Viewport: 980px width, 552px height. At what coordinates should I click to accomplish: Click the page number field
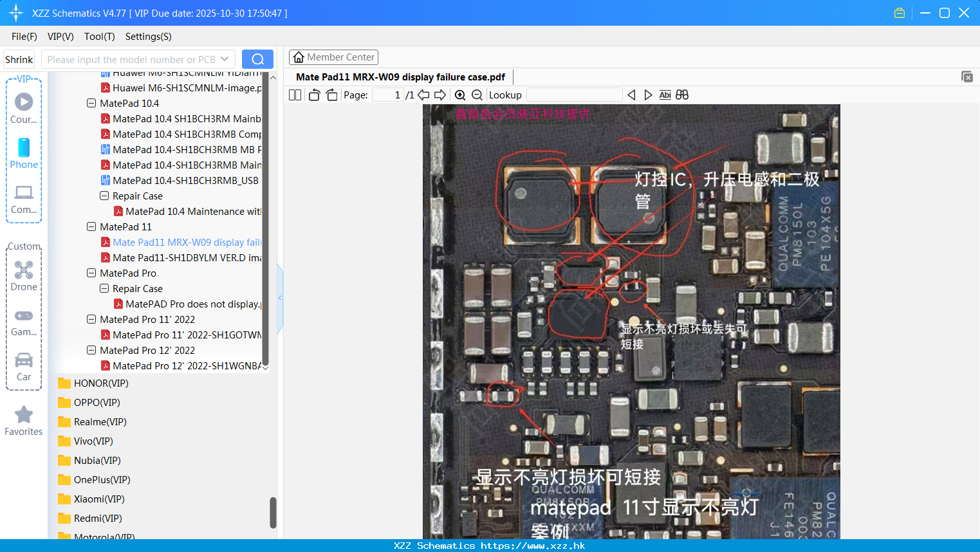(x=388, y=95)
